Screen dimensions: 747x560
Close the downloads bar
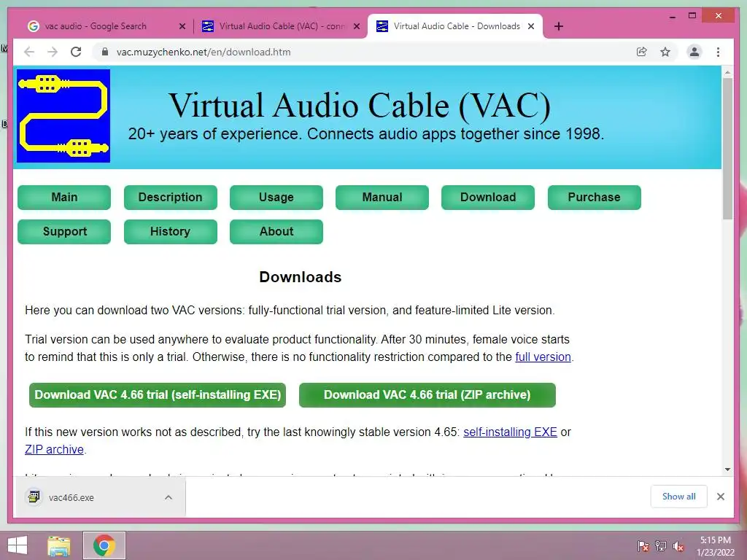pyautogui.click(x=720, y=497)
